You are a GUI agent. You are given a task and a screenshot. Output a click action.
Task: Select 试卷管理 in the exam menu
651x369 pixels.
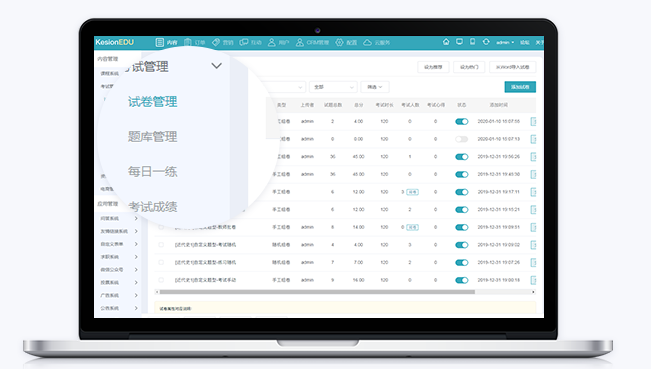click(x=152, y=102)
